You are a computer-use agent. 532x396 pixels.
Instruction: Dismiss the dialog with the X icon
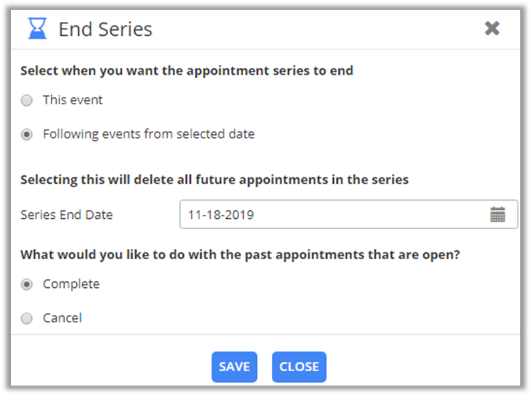tap(492, 28)
